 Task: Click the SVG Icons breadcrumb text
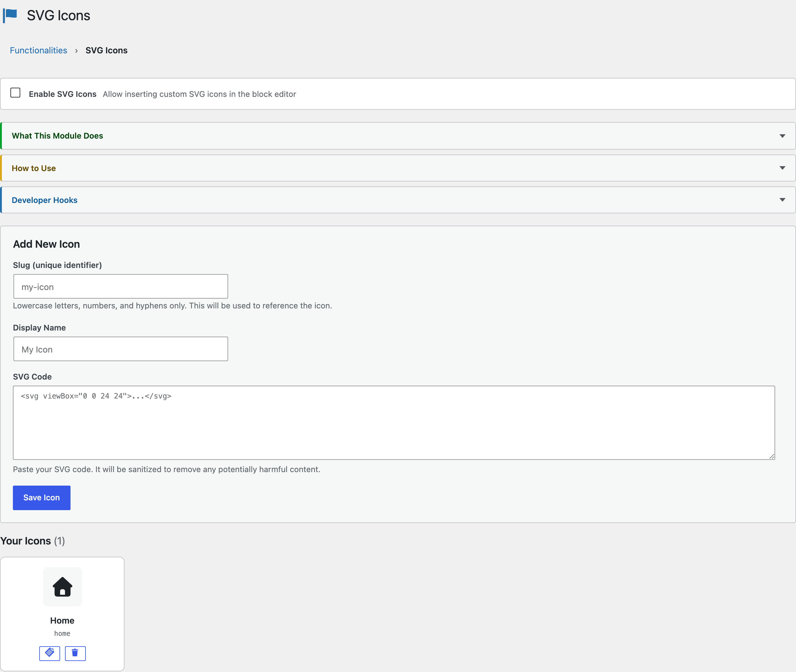(x=106, y=50)
